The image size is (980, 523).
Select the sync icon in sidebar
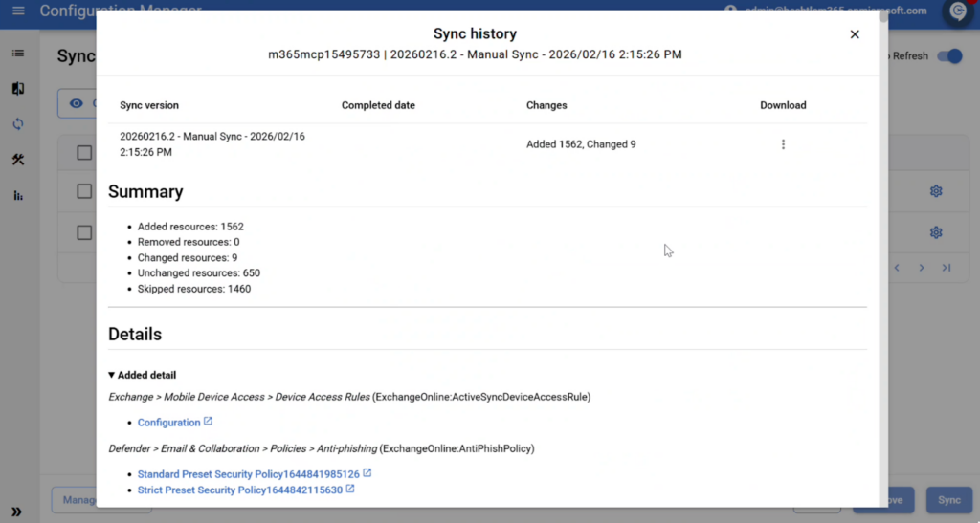(18, 124)
